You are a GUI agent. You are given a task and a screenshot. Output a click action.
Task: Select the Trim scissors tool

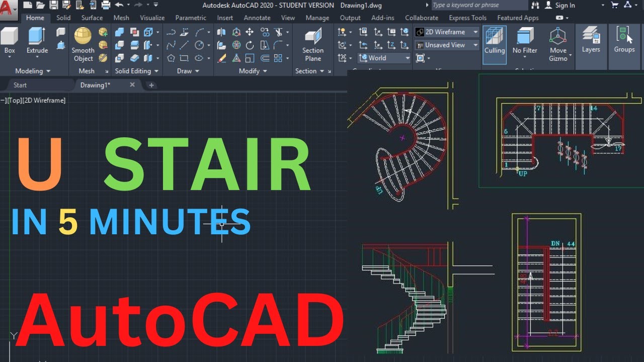click(278, 32)
